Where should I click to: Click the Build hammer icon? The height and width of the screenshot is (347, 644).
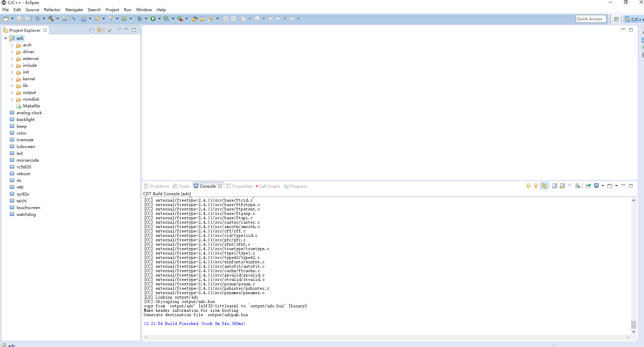(x=51, y=19)
